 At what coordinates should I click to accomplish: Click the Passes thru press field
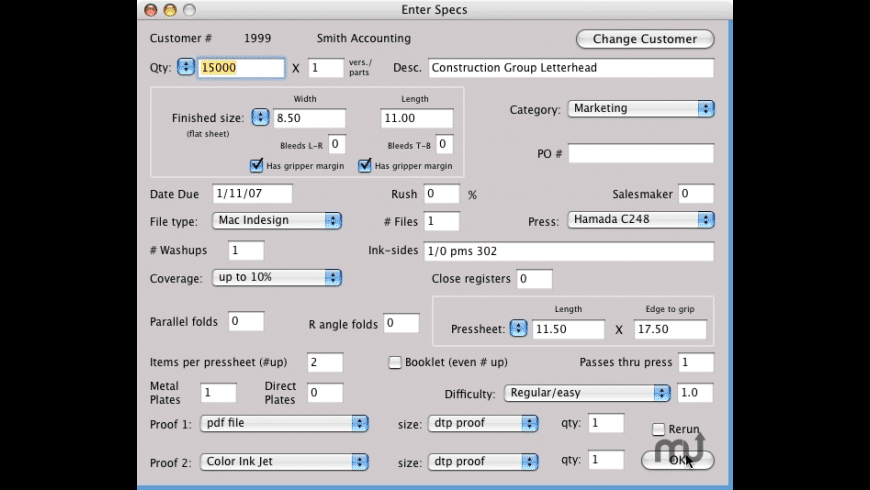(696, 362)
